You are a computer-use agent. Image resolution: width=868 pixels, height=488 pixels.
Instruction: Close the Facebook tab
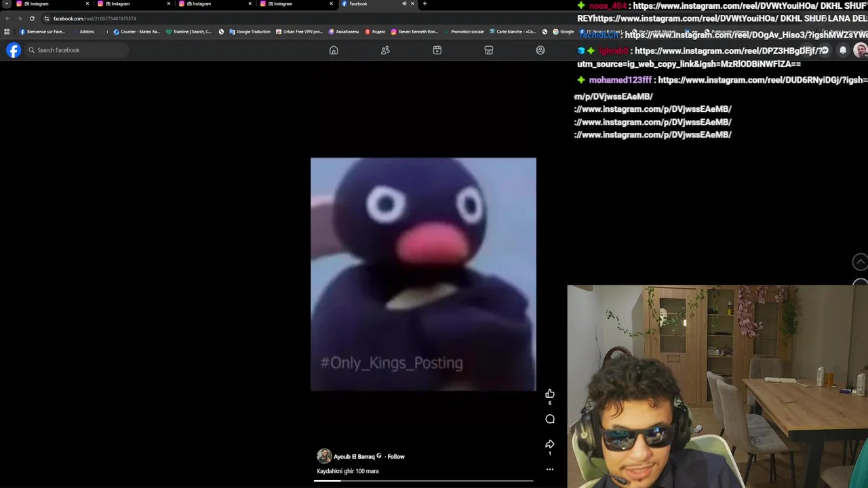coord(412,3)
